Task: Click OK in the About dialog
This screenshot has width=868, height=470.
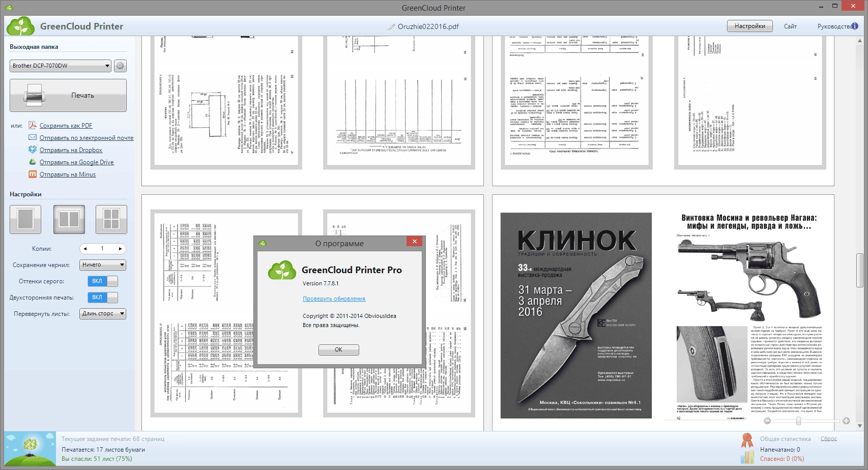Action: [x=339, y=350]
